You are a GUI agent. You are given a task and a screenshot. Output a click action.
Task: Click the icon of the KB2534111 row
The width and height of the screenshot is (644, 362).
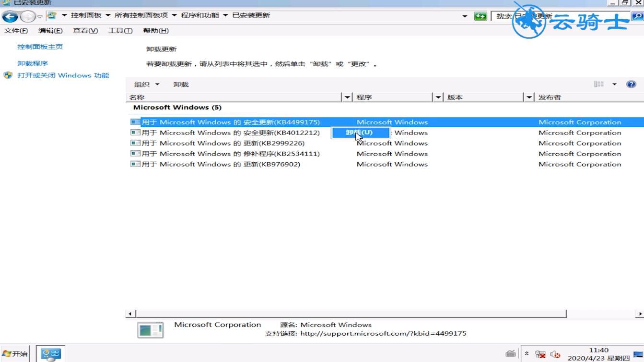[x=135, y=154]
